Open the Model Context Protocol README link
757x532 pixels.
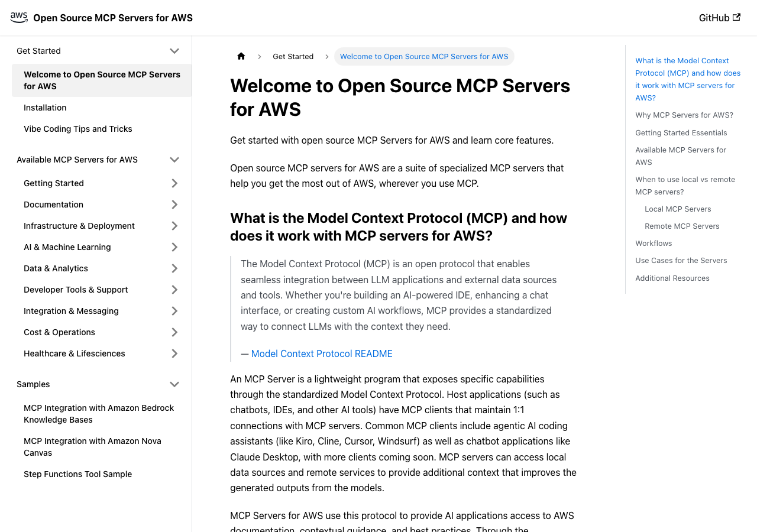pyautogui.click(x=322, y=353)
